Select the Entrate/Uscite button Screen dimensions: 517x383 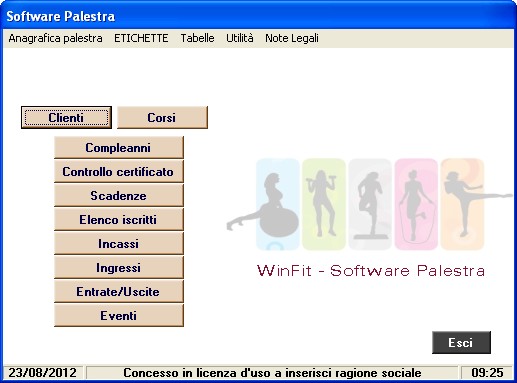(119, 291)
